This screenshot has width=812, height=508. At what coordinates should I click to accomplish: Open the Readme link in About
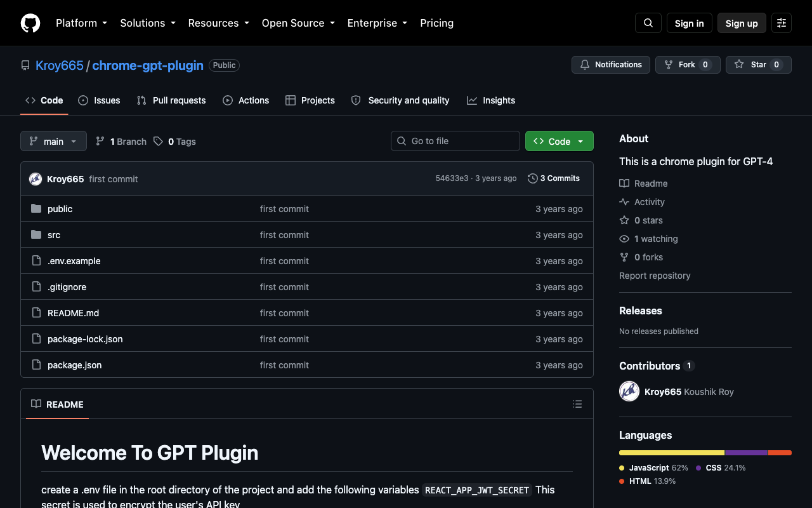pyautogui.click(x=643, y=184)
